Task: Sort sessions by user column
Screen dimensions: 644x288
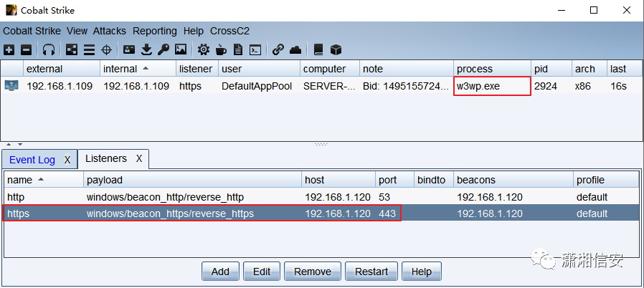Action: [x=259, y=69]
